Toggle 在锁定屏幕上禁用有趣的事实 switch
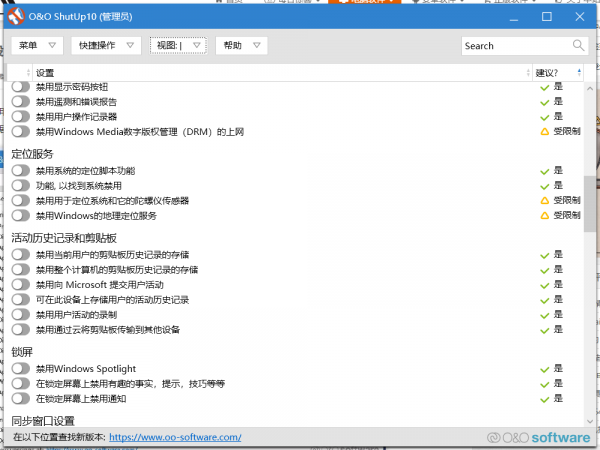The width and height of the screenshot is (600, 450). coord(21,383)
